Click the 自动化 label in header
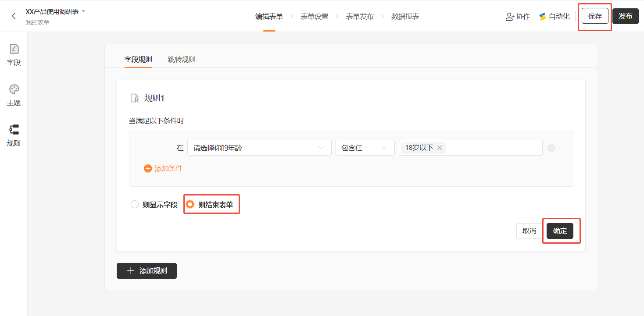 pyautogui.click(x=559, y=17)
